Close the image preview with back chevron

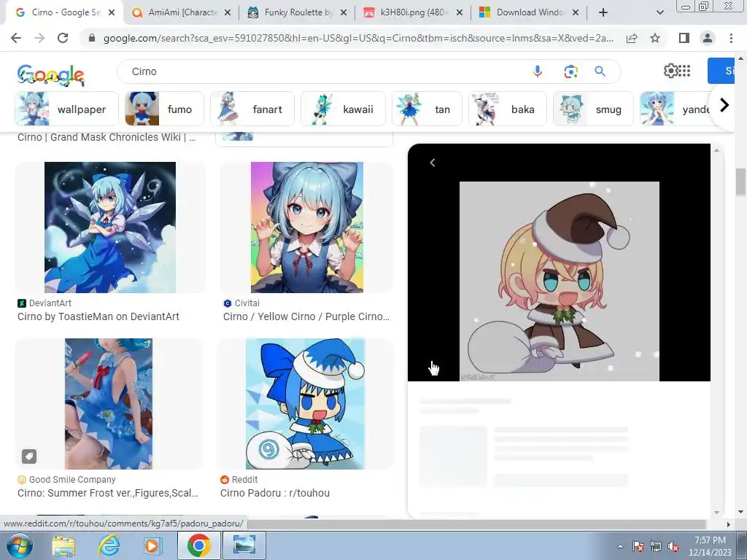432,163
